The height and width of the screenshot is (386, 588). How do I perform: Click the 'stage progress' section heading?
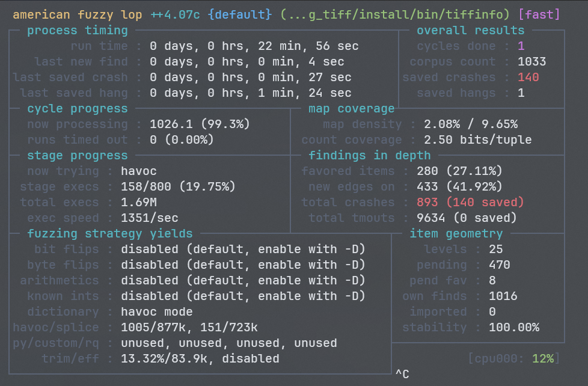tap(77, 155)
